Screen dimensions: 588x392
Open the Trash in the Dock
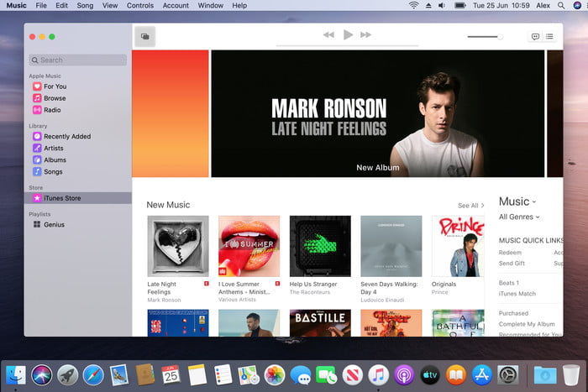pos(571,374)
